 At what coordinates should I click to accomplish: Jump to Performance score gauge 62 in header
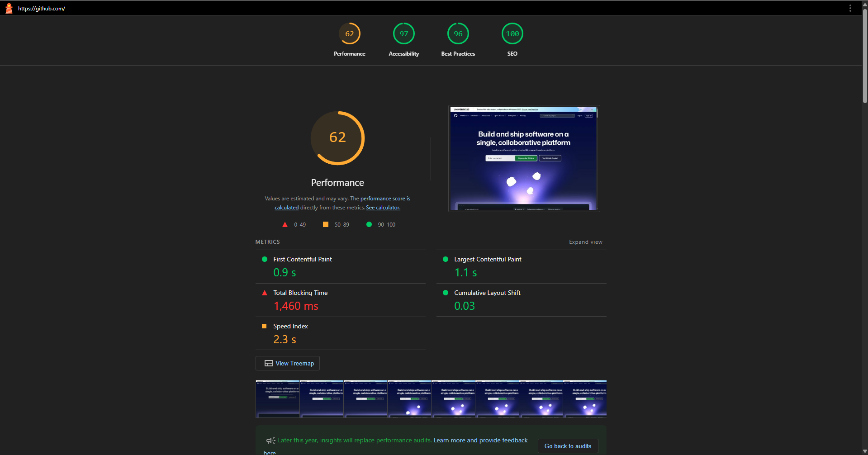coord(350,33)
